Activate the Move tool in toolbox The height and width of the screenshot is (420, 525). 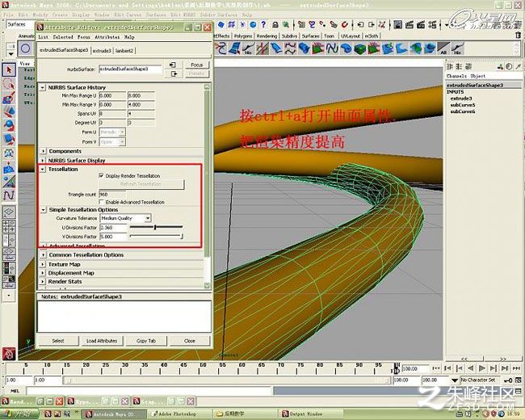coord(9,111)
